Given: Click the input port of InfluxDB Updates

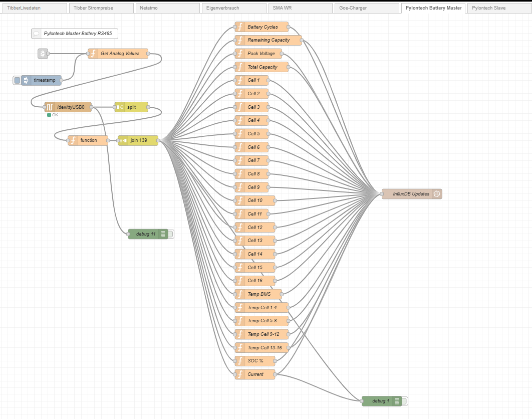Looking at the screenshot, I should (x=382, y=194).
